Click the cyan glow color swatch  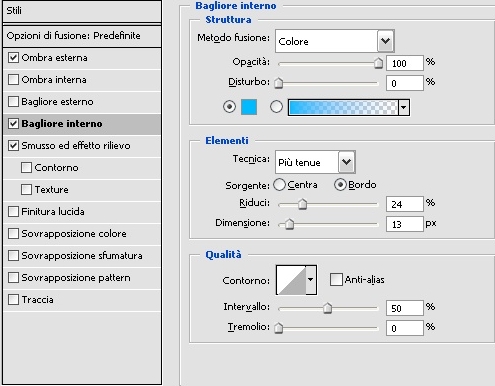click(x=249, y=107)
